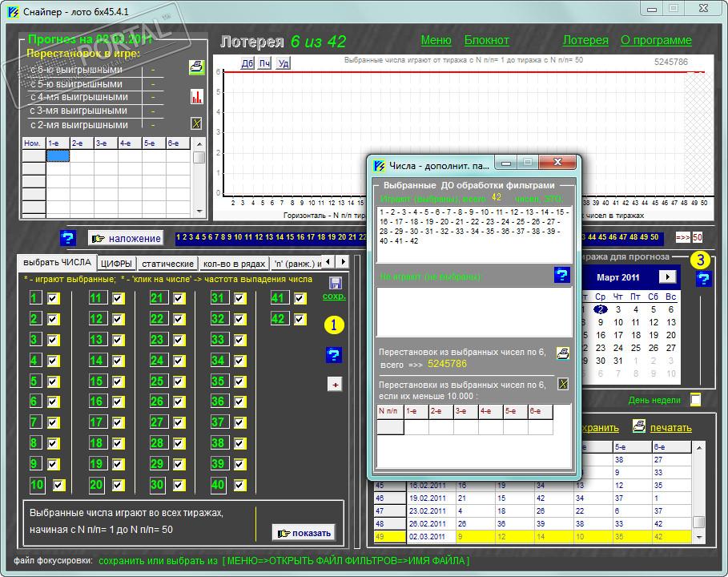Image resolution: width=728 pixels, height=577 pixels.
Task: Toggle the День недели checkbox
Action: click(x=695, y=400)
